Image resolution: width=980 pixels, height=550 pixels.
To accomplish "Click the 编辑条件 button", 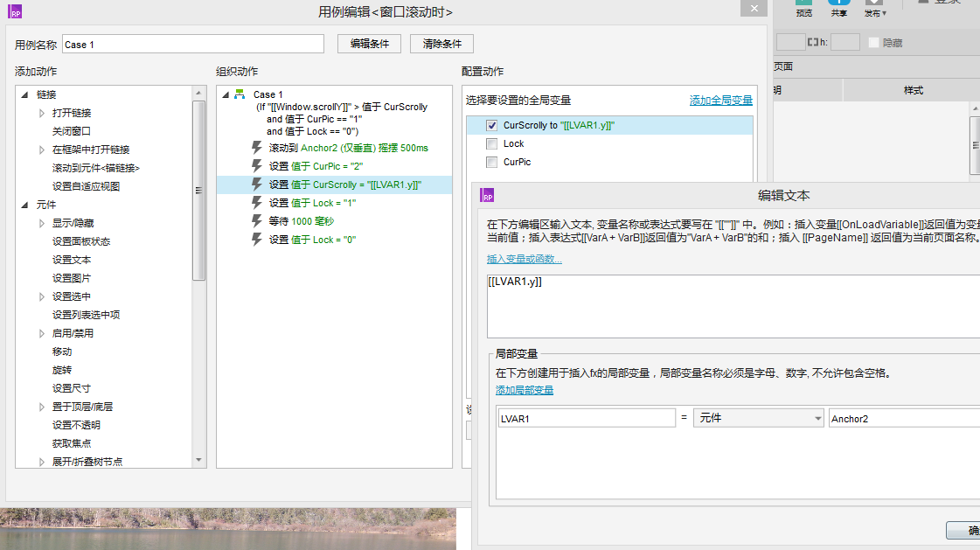I will 370,44.
